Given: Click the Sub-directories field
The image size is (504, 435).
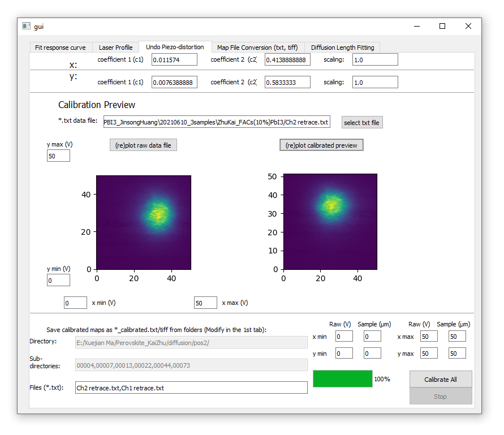Looking at the screenshot, I should tap(191, 365).
